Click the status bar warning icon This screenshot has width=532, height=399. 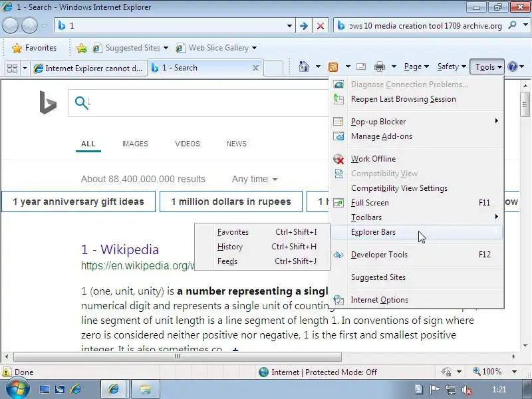[7, 372]
